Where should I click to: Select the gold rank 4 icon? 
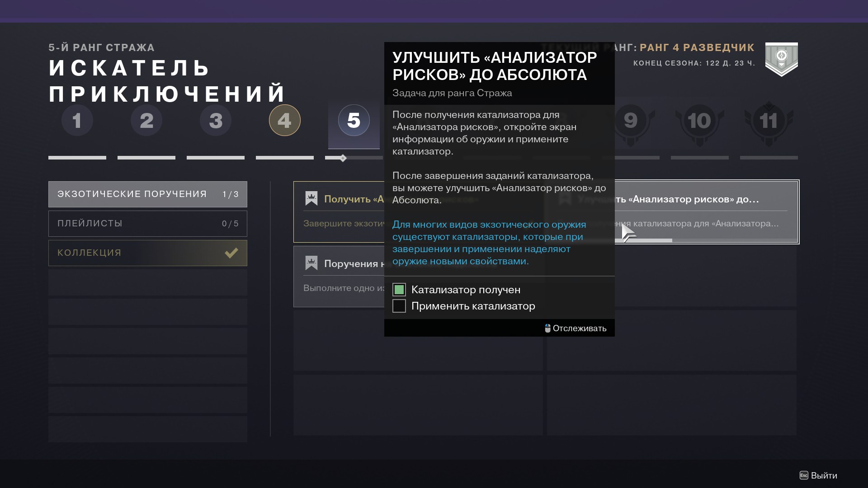(284, 120)
